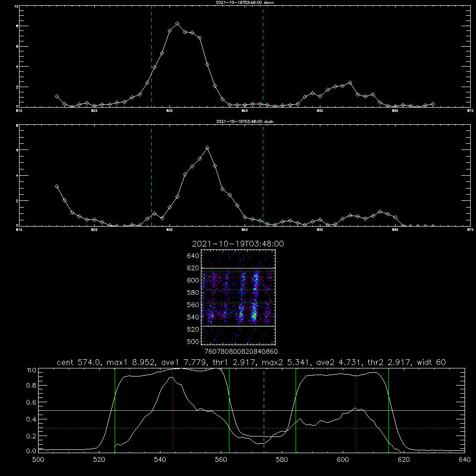Click the right green dashed line in dusk plot
476x476 pixels.
point(263,176)
